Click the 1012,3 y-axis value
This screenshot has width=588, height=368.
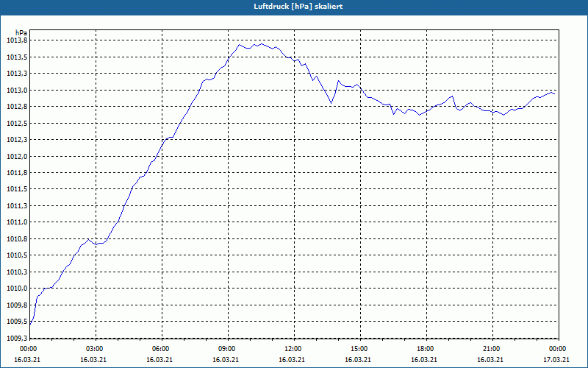(17, 140)
